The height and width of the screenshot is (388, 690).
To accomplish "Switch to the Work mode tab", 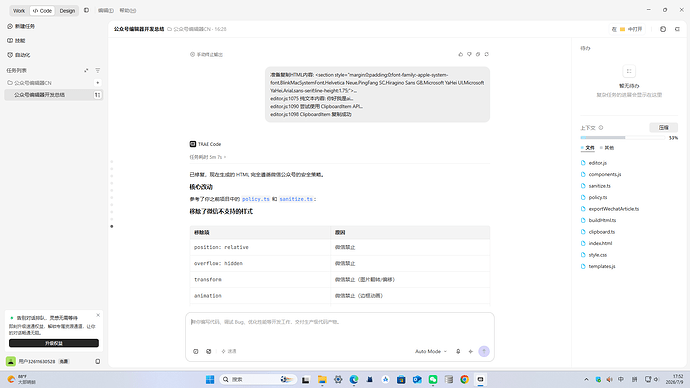I will click(19, 11).
